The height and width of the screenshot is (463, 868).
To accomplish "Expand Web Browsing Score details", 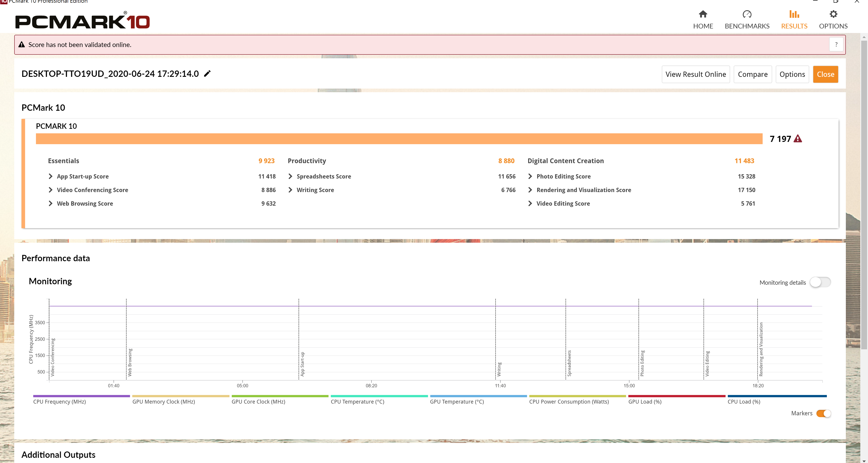I will point(51,203).
